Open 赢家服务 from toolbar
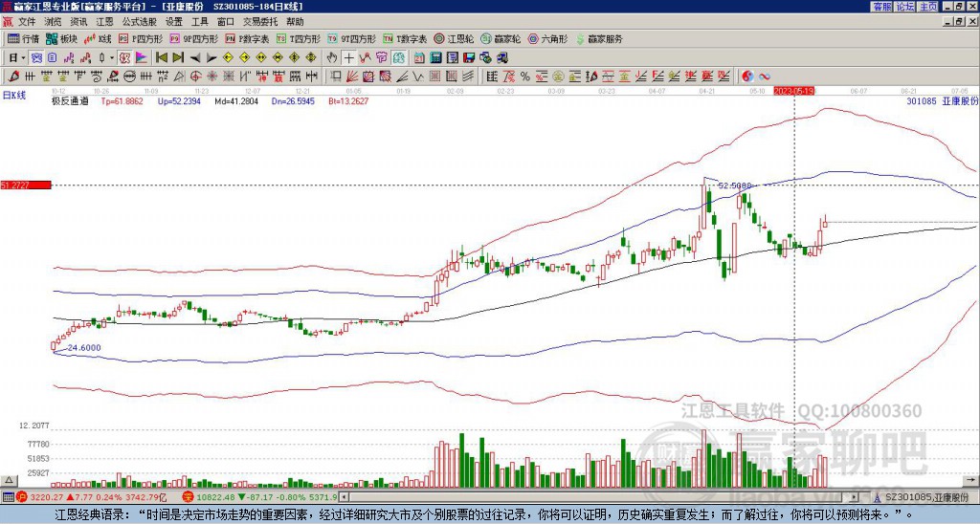The image size is (980, 524). (x=599, y=38)
